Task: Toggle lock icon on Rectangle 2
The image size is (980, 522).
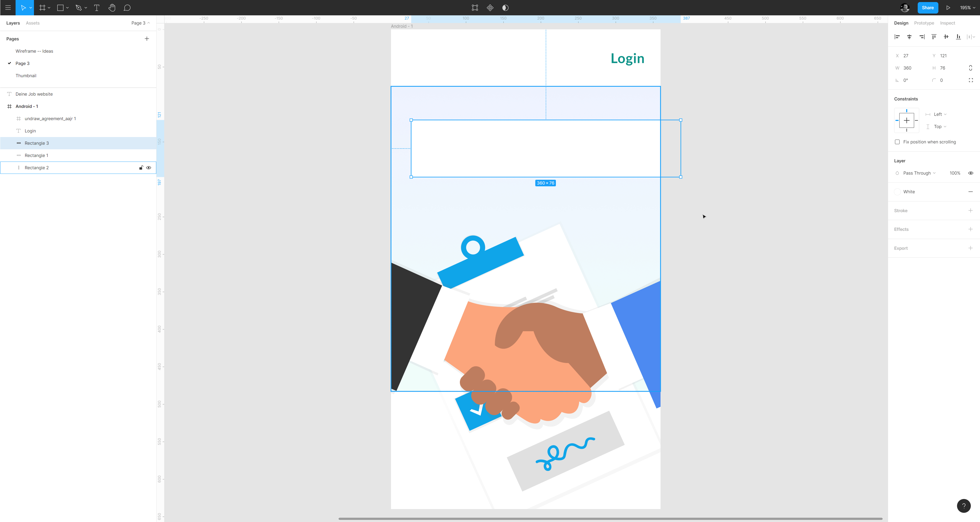Action: coord(141,167)
